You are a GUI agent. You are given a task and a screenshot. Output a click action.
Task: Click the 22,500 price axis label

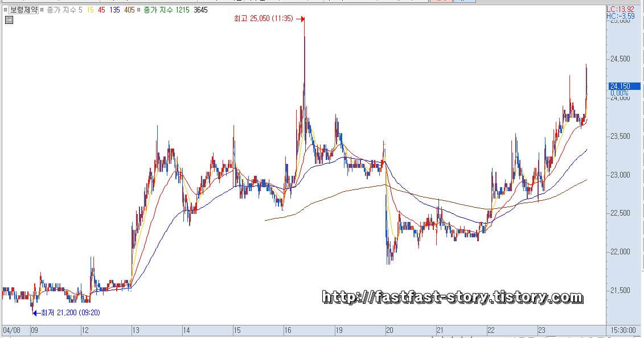point(620,213)
